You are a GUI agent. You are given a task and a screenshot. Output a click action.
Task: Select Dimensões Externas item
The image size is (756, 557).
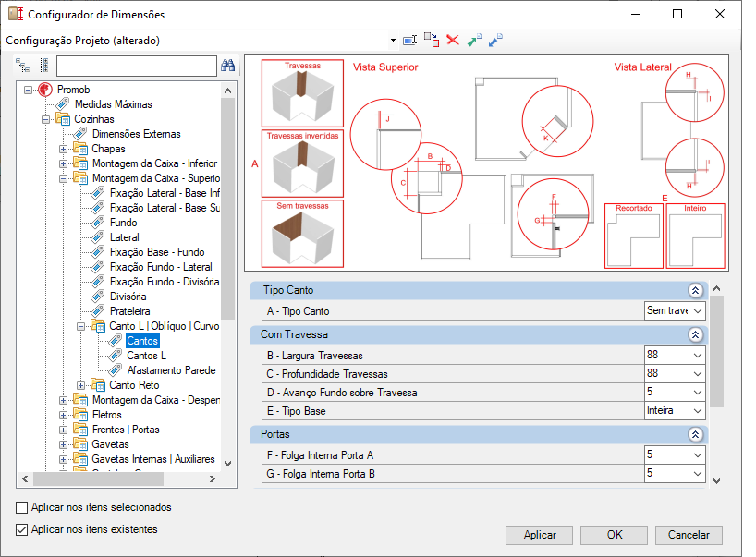point(137,134)
